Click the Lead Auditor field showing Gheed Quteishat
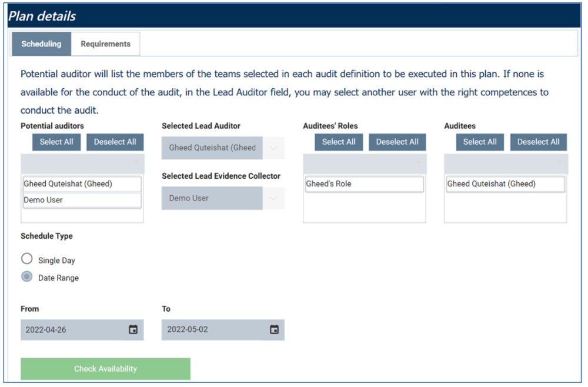 (x=212, y=148)
